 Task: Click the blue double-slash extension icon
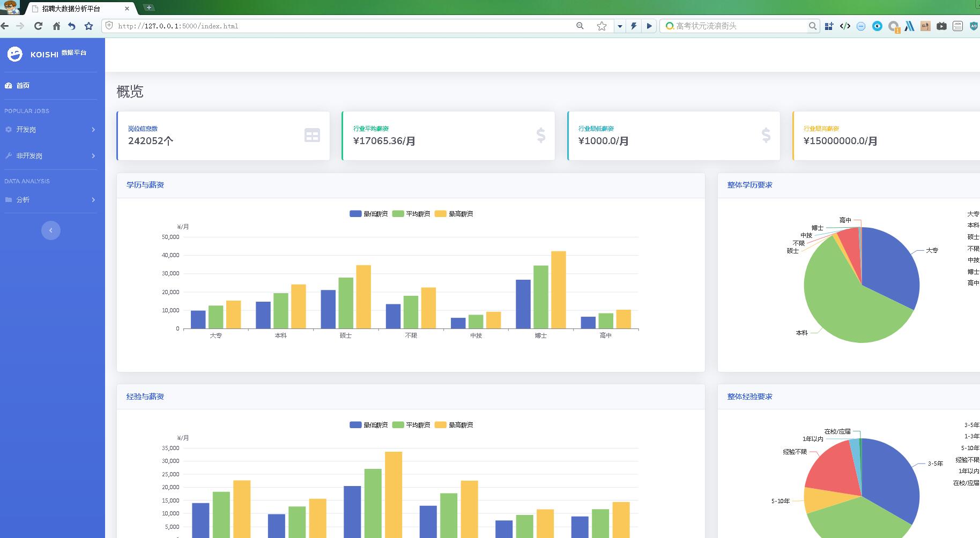click(909, 26)
